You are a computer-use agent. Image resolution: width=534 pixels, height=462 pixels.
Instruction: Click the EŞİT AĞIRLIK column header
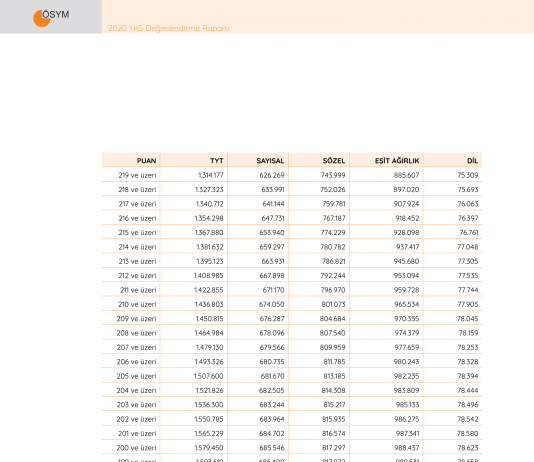pos(397,161)
